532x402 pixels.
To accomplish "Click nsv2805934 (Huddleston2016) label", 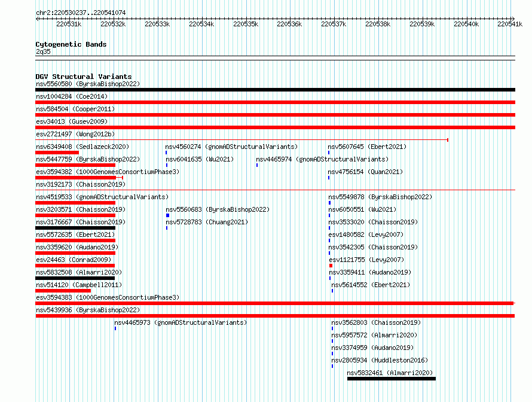I will (x=380, y=360).
